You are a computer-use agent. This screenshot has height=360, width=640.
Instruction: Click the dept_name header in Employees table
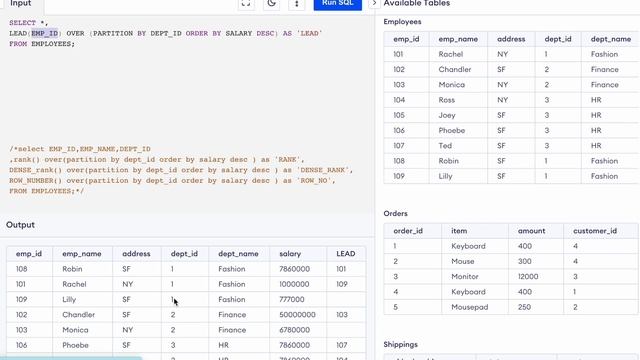pos(611,39)
